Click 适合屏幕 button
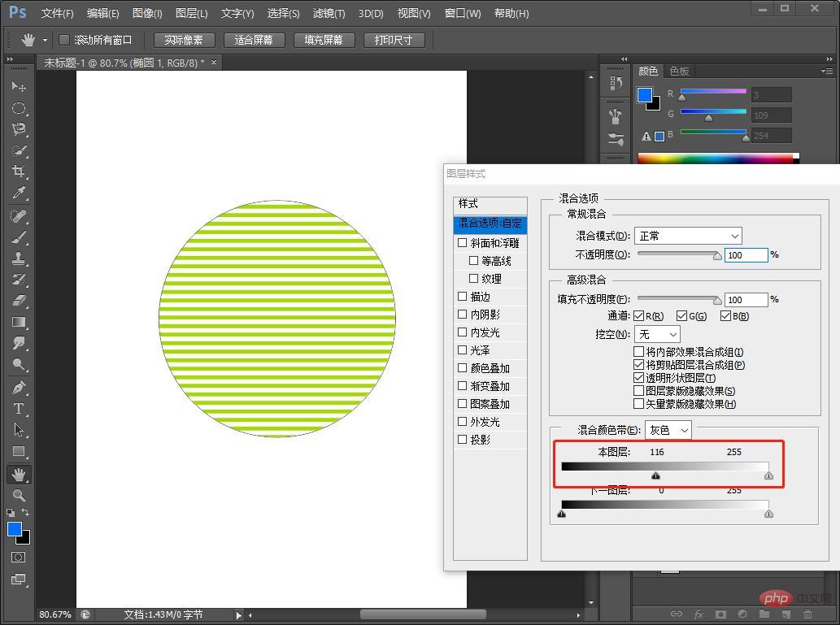 254,40
